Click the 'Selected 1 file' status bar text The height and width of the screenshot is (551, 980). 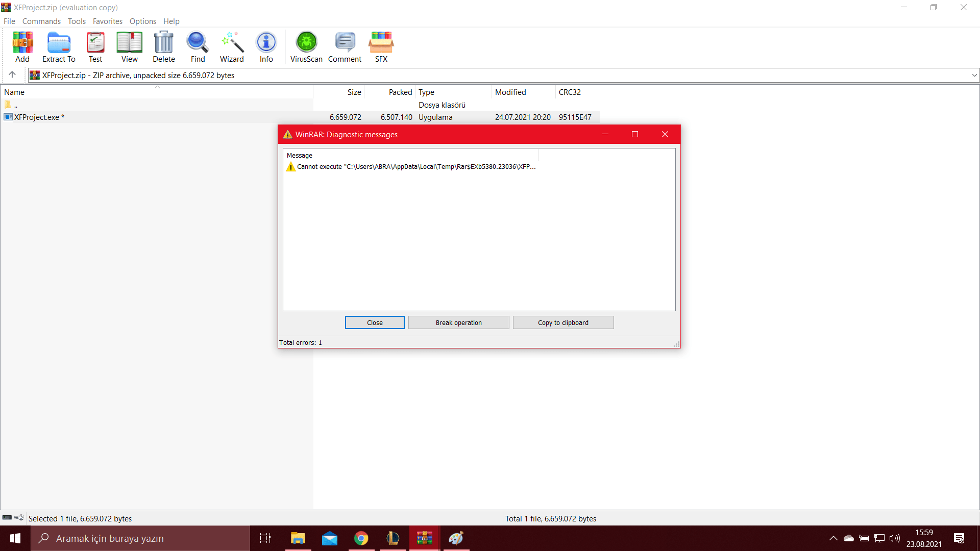pyautogui.click(x=80, y=518)
